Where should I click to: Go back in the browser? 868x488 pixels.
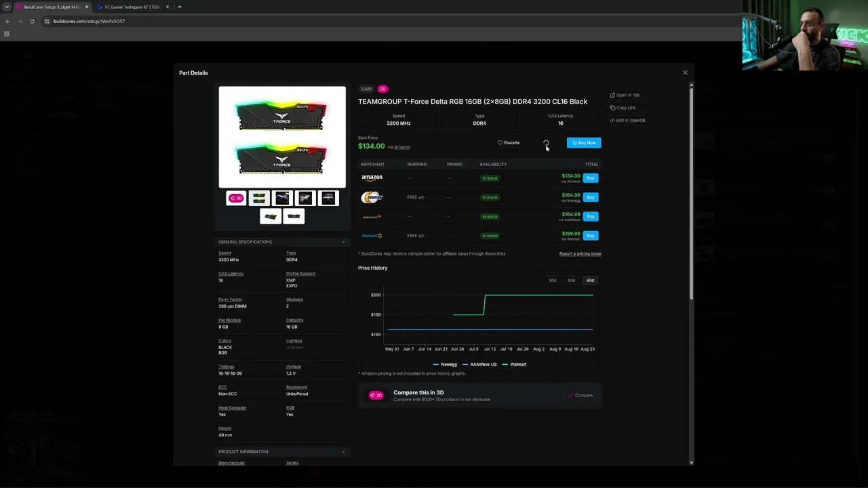7,21
